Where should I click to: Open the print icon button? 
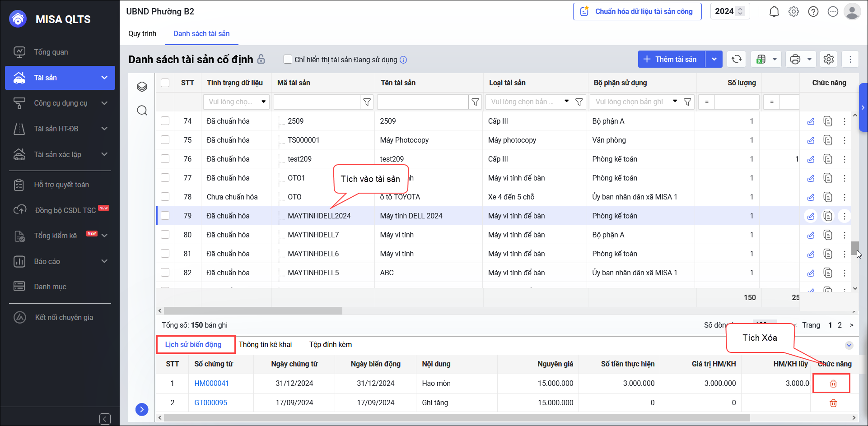[795, 59]
